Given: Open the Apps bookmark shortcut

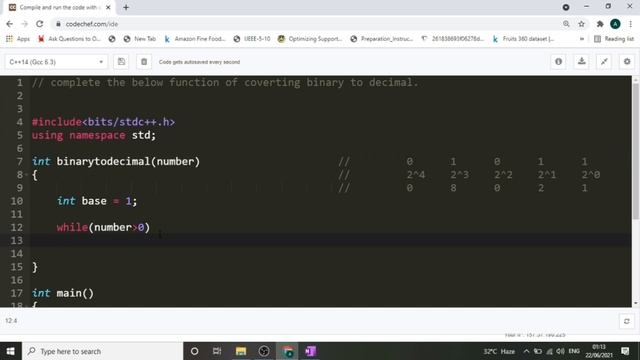Looking at the screenshot, I should [18, 39].
